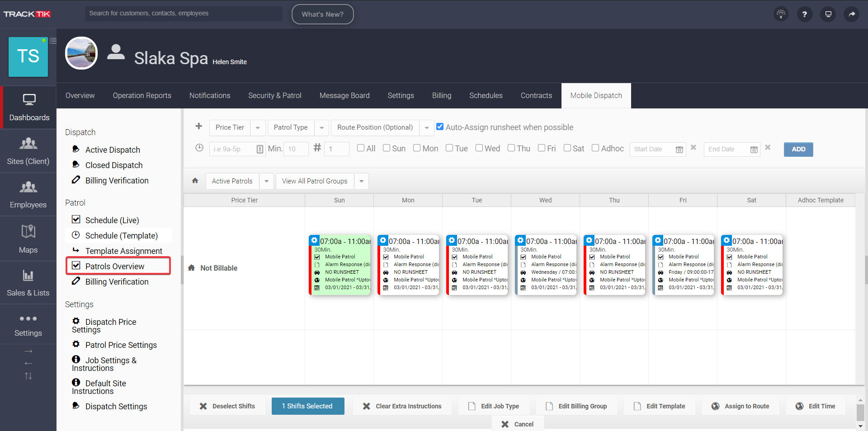Click the gear icon on the Sunday shift card
Screen dimensions: 868x431
315,240
